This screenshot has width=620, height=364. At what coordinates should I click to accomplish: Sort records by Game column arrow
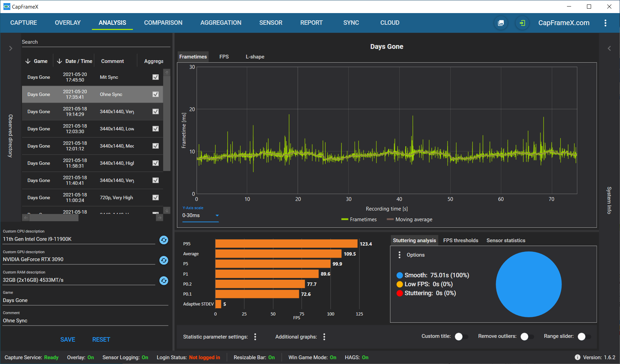pos(28,61)
